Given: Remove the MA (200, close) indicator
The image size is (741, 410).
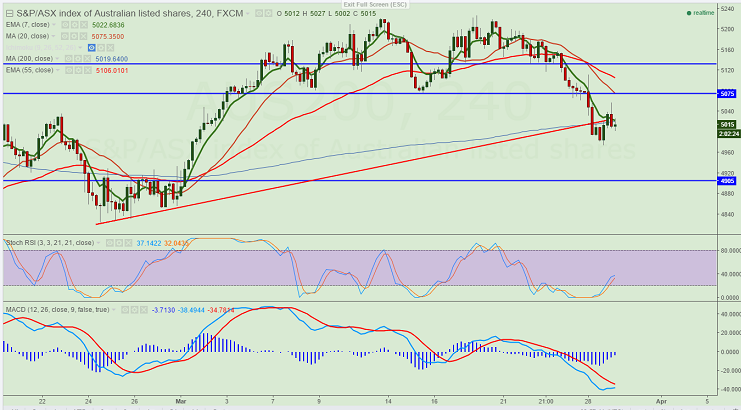Looking at the screenshot, I should click(87, 59).
